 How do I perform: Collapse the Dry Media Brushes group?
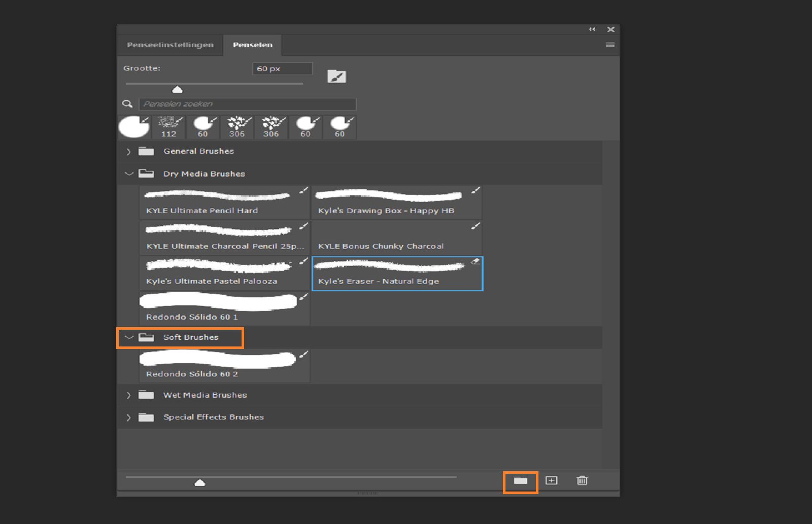[x=129, y=173]
